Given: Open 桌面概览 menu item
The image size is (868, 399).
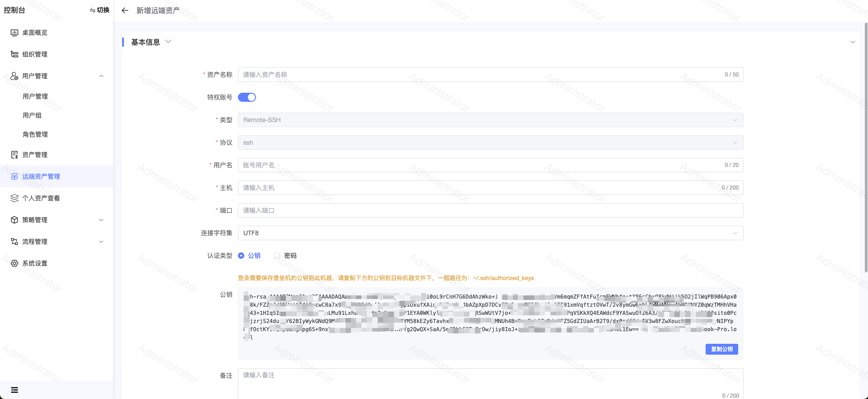Looking at the screenshot, I should point(57,33).
